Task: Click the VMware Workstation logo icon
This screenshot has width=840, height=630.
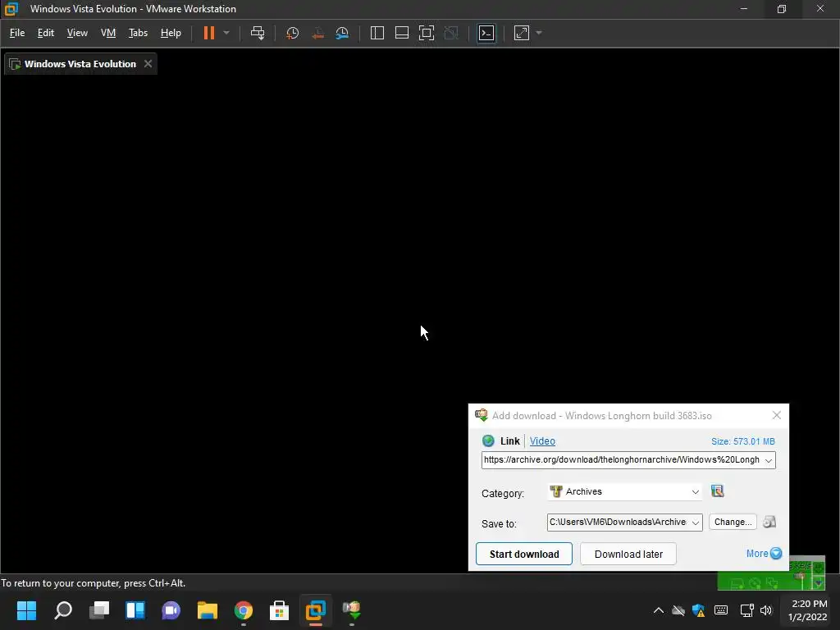Action: tap(11, 9)
